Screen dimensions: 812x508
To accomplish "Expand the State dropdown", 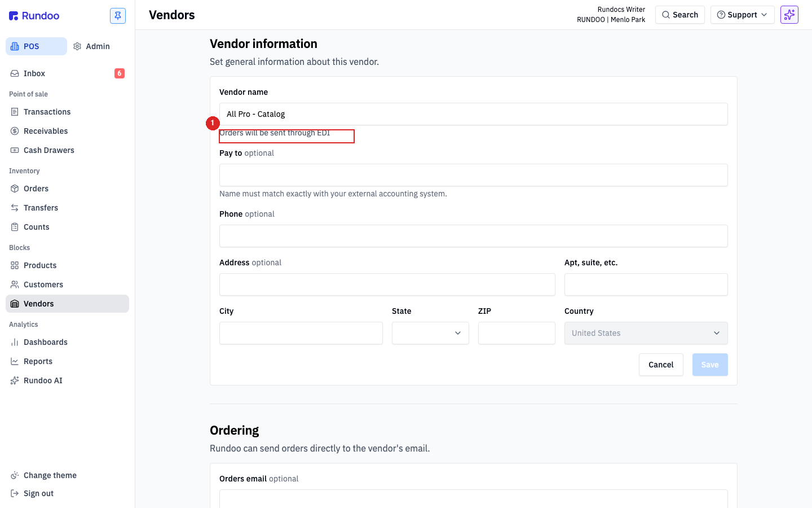I will (430, 333).
